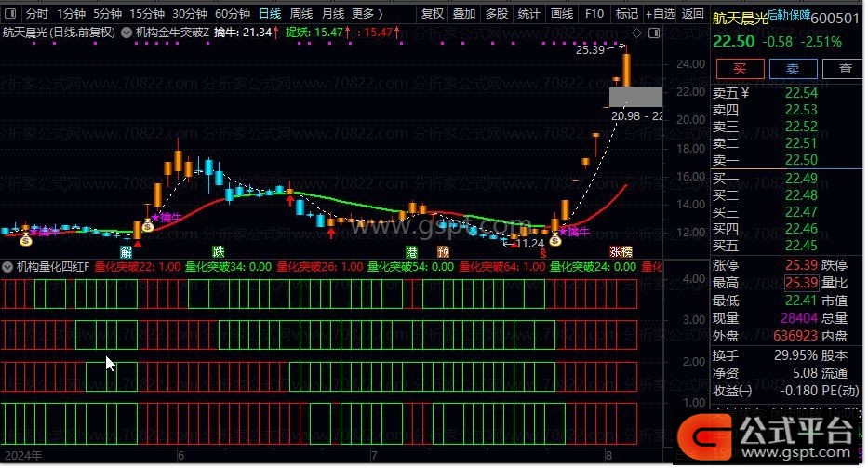
Task: Click the 后勤保障 sector link
Action: pyautogui.click(x=788, y=16)
